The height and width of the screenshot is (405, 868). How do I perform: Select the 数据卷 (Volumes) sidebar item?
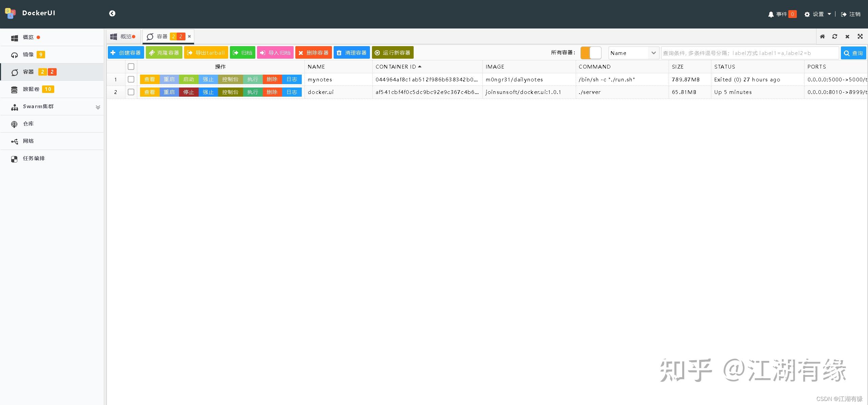click(x=31, y=89)
